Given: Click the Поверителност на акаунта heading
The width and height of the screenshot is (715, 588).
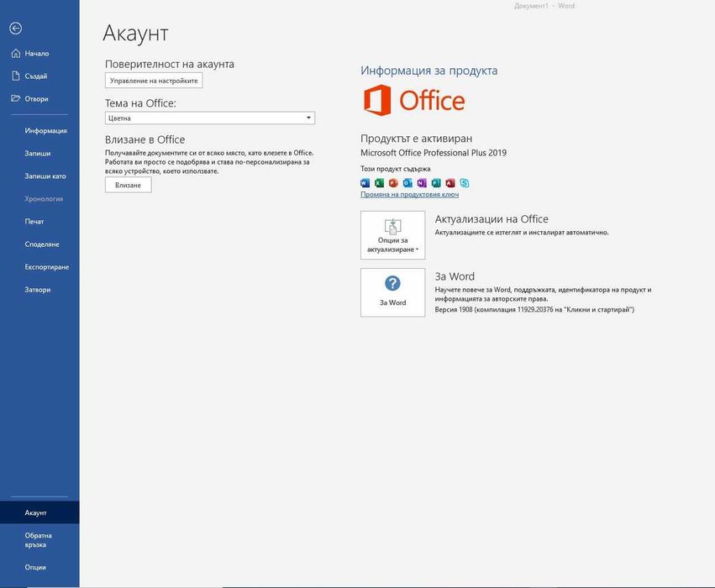Looking at the screenshot, I should (170, 65).
